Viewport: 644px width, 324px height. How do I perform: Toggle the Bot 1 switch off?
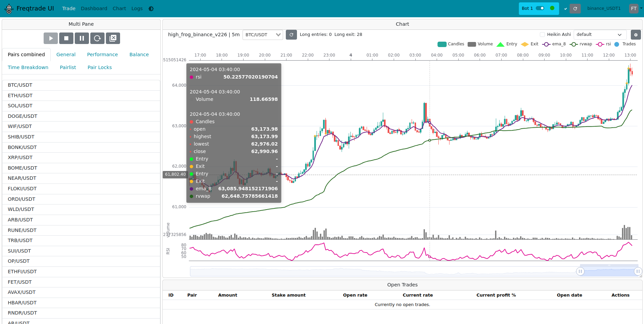point(540,7)
